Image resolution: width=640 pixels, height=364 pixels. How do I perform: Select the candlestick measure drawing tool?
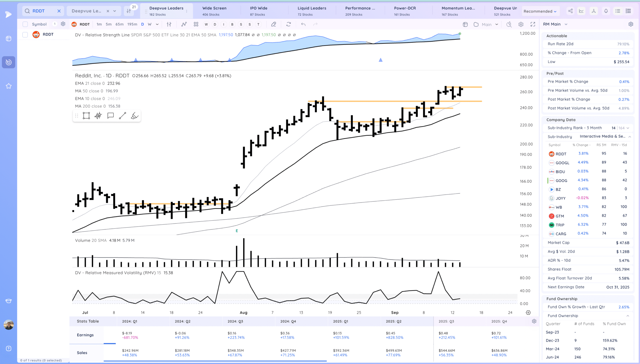98,116
